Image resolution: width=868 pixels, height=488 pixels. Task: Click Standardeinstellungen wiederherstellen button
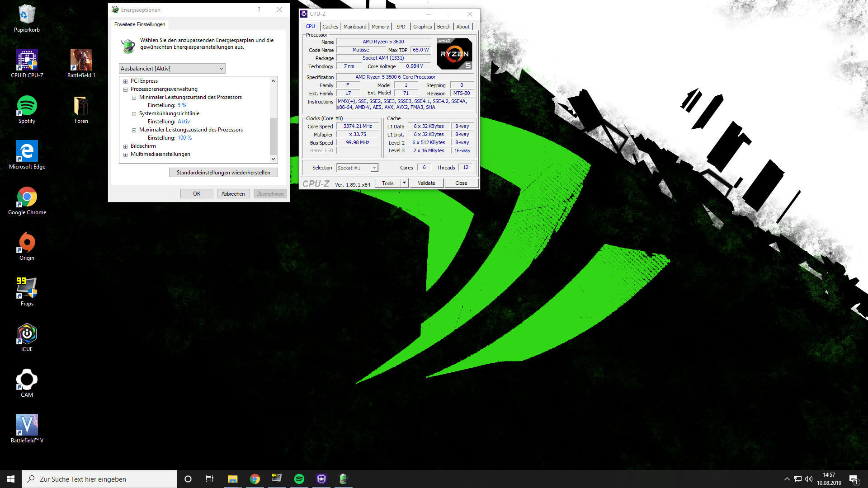[x=223, y=173]
